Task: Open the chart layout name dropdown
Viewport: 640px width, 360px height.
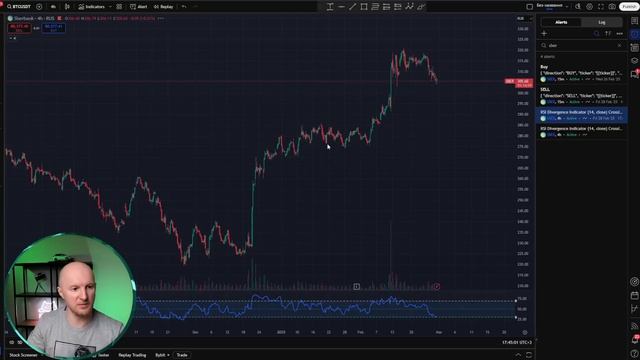Action: click(x=552, y=6)
